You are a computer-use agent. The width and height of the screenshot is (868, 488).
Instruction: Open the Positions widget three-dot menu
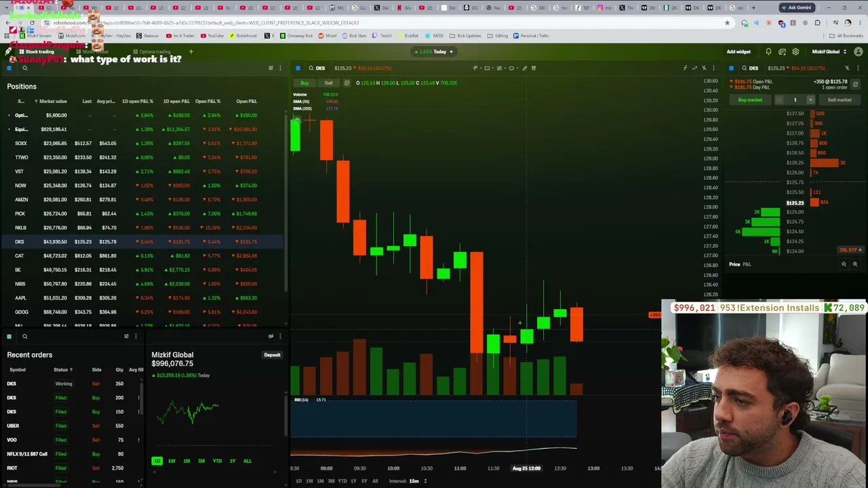click(280, 68)
